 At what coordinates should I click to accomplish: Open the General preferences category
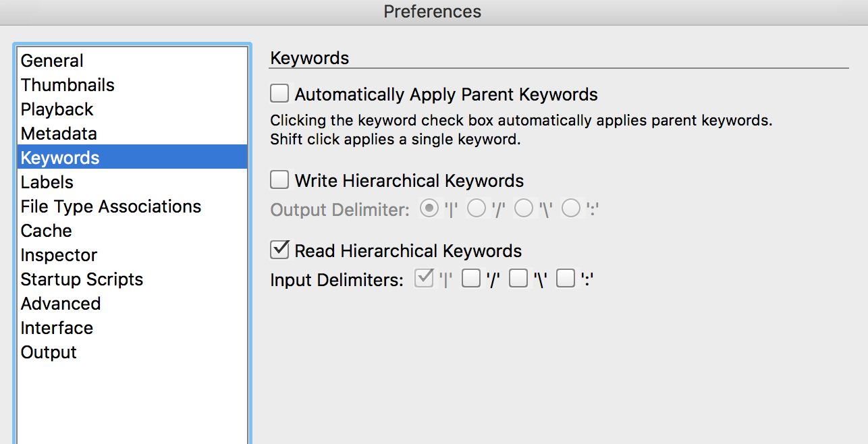tap(132, 61)
